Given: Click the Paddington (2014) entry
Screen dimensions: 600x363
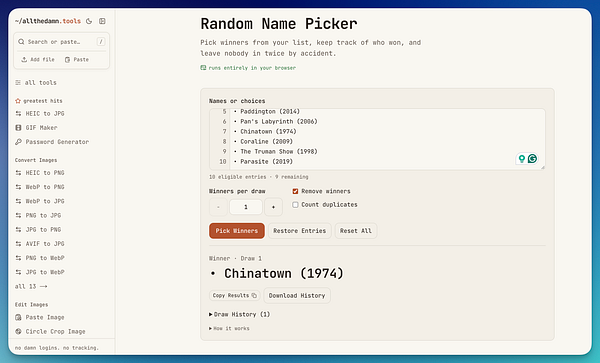Looking at the screenshot, I should point(270,112).
